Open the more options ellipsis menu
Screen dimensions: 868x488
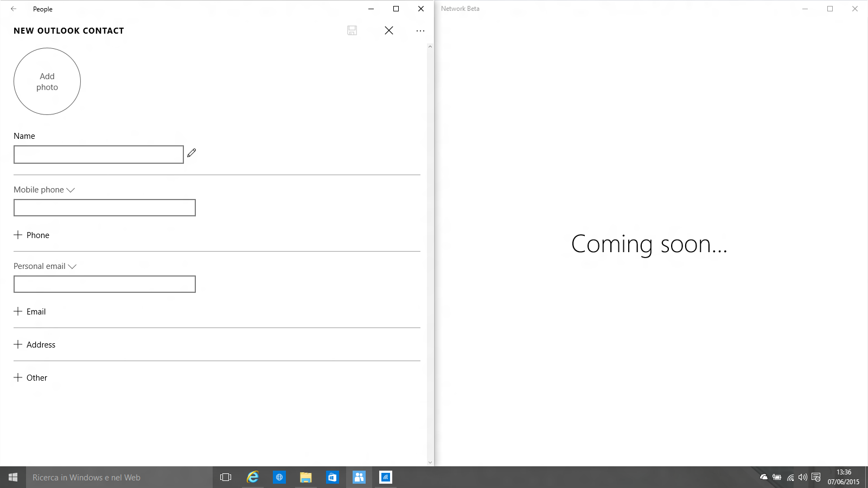tap(420, 31)
